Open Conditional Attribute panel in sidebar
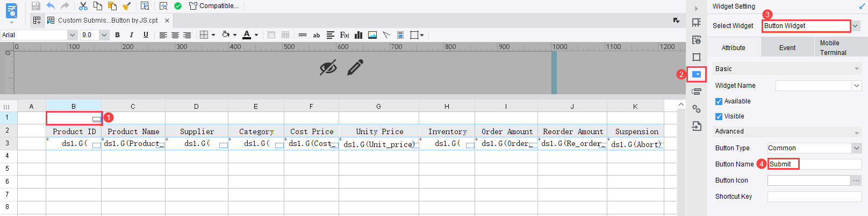 [x=697, y=92]
